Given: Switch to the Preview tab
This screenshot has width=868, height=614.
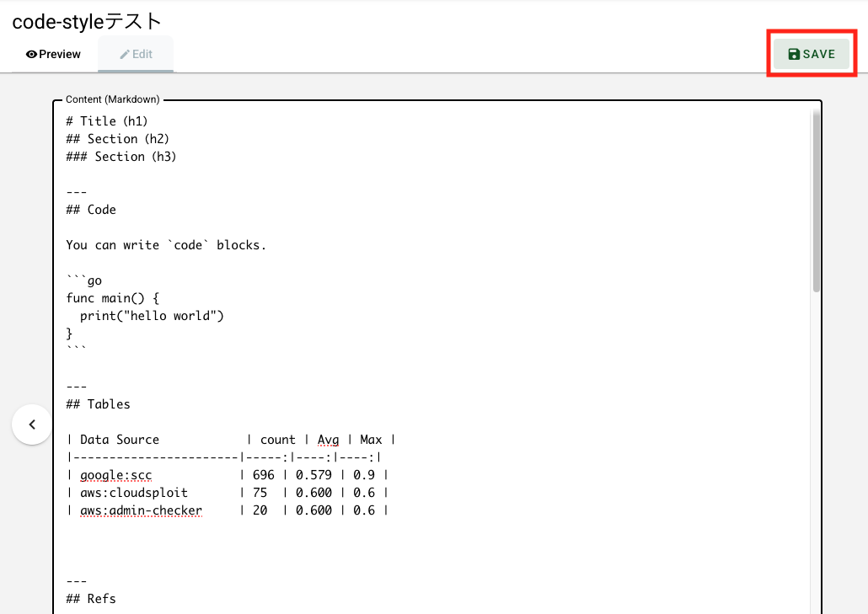Looking at the screenshot, I should pos(53,54).
